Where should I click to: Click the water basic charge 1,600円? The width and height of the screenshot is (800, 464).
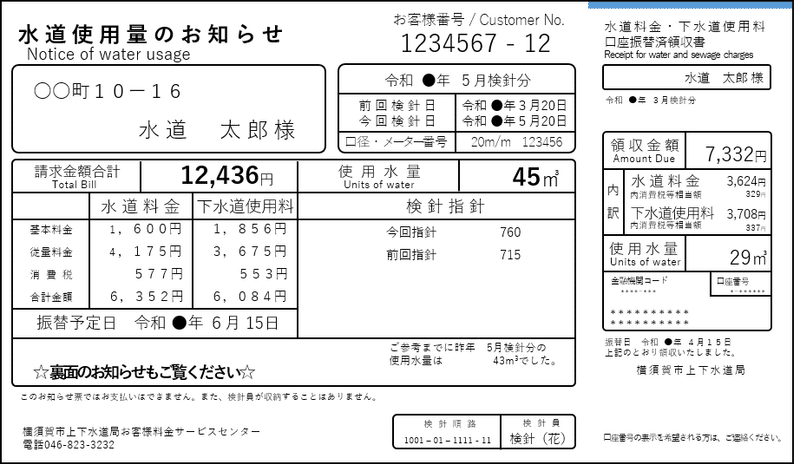[146, 229]
